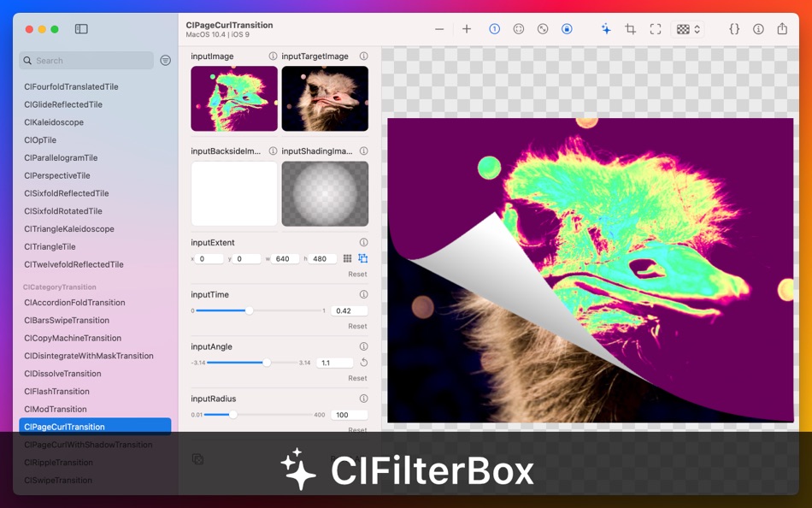Select the crop tool icon
Screen dimensions: 812x508
coord(630,29)
